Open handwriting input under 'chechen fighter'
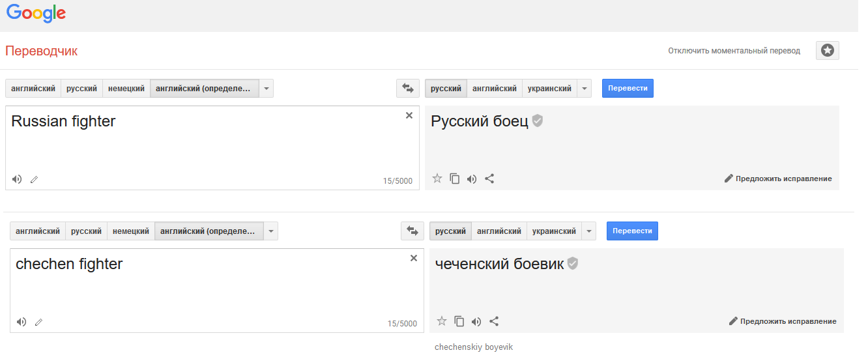 (38, 322)
